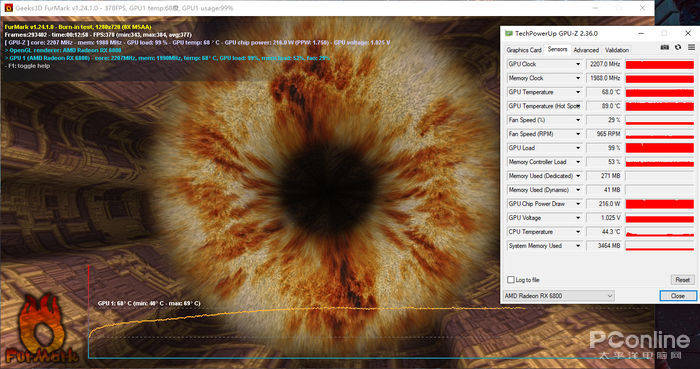Click the FurMark window title bar text
Screen dimensions: 700x369
coord(124,8)
